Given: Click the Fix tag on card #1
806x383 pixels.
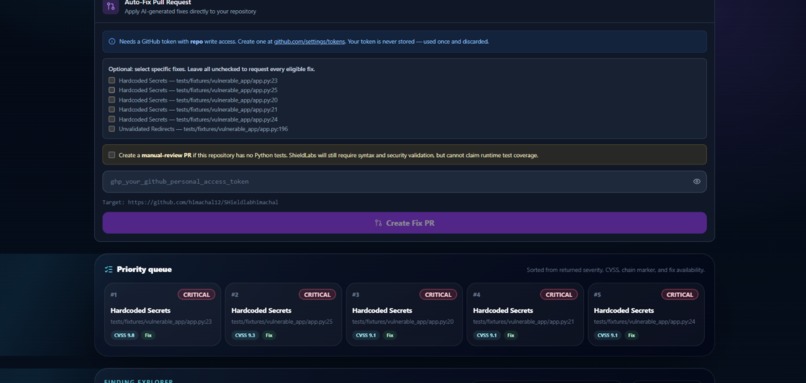Looking at the screenshot, I should (148, 335).
